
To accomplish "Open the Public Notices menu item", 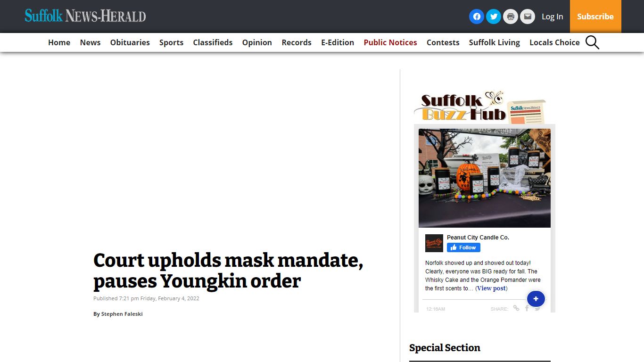I will pyautogui.click(x=390, y=42).
